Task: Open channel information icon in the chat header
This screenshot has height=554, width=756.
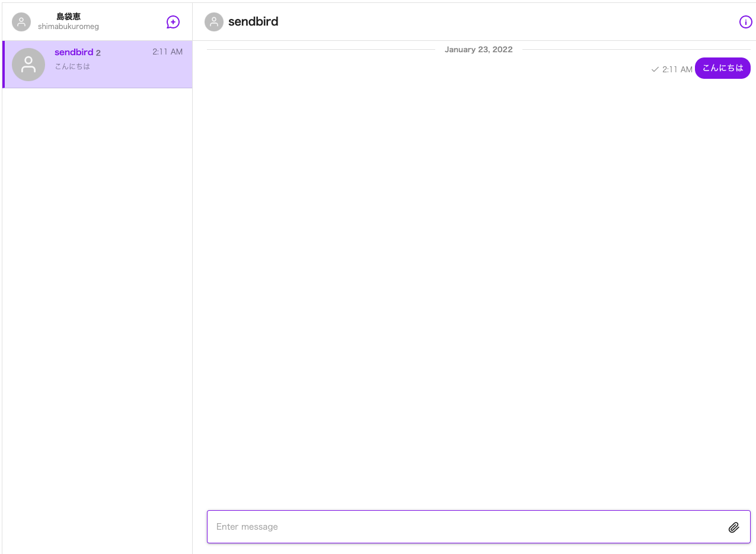Action: click(745, 22)
